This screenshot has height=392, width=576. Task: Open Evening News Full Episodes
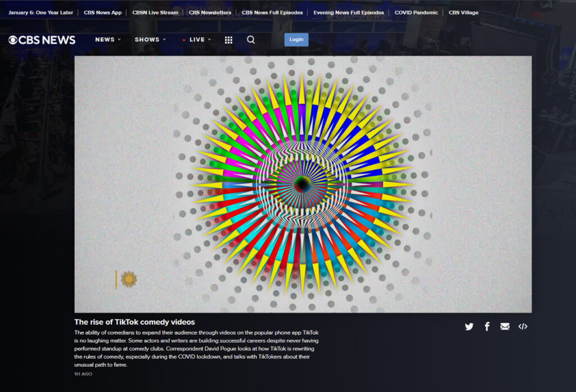tap(349, 12)
